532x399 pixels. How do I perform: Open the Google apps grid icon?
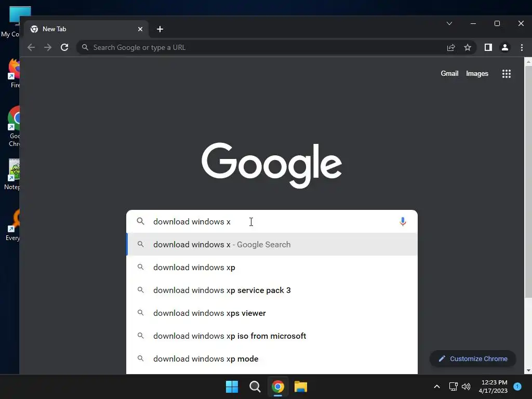(x=506, y=74)
